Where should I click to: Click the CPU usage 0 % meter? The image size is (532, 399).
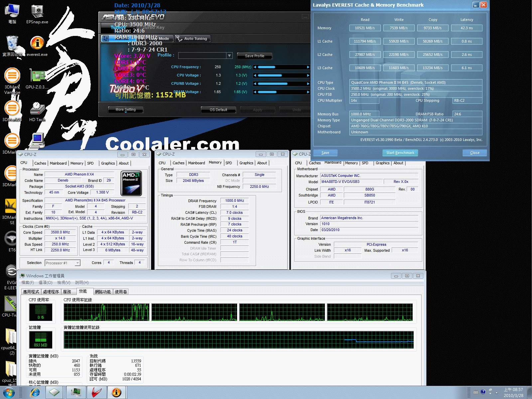pyautogui.click(x=41, y=312)
